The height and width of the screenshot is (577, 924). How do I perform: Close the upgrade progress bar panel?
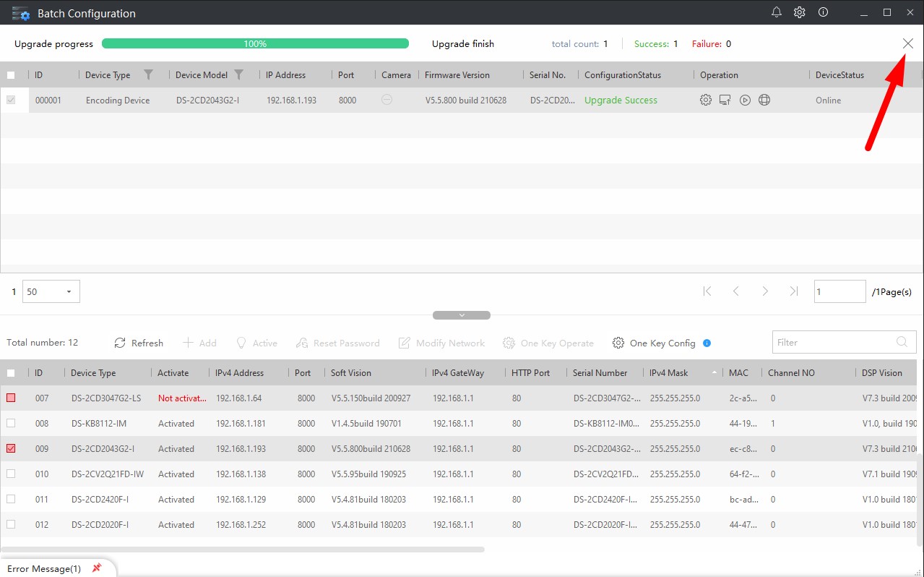tap(908, 44)
